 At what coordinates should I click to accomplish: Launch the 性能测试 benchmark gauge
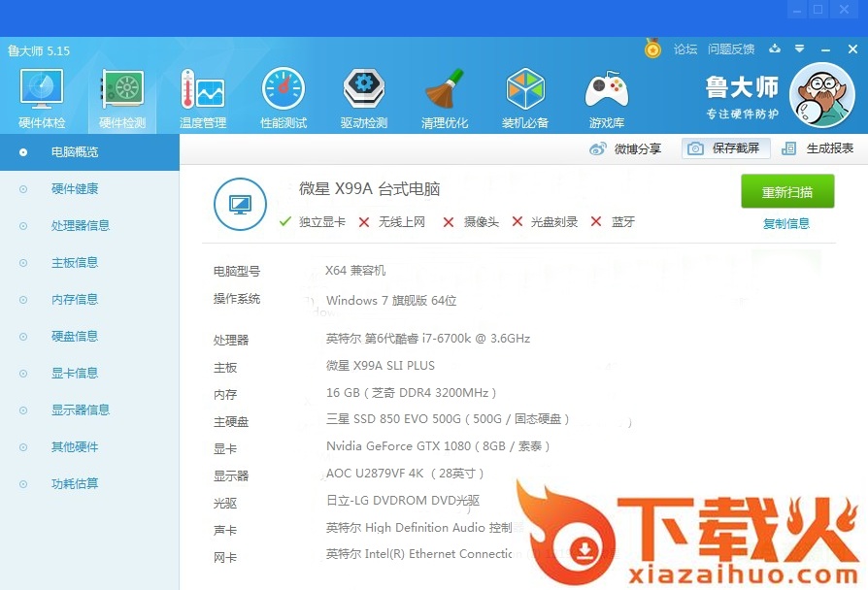(284, 100)
